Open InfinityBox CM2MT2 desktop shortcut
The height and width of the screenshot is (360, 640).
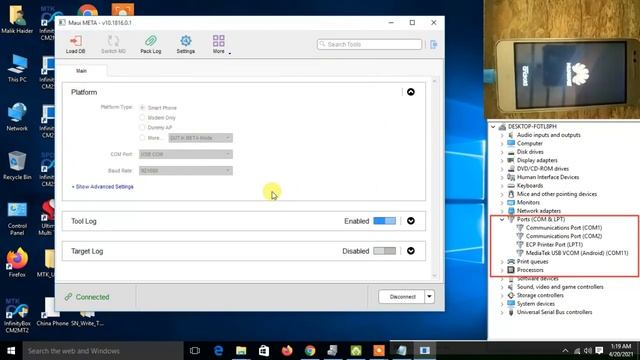coord(17,317)
